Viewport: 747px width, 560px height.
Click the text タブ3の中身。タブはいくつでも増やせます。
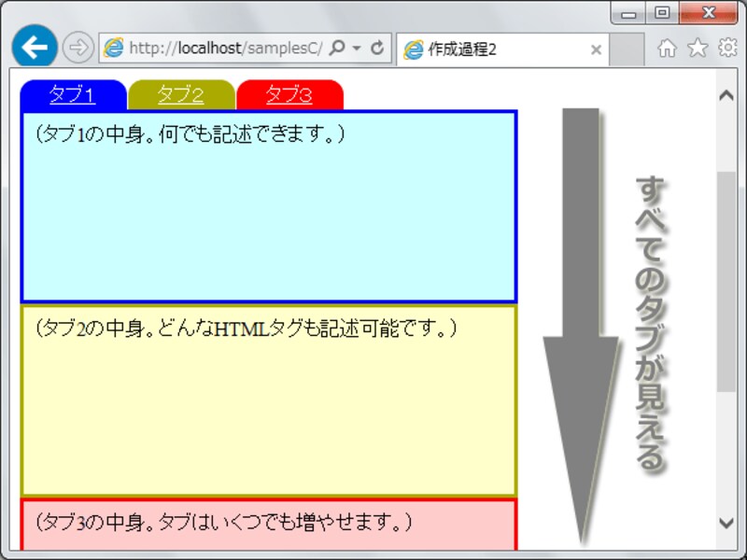(x=224, y=522)
